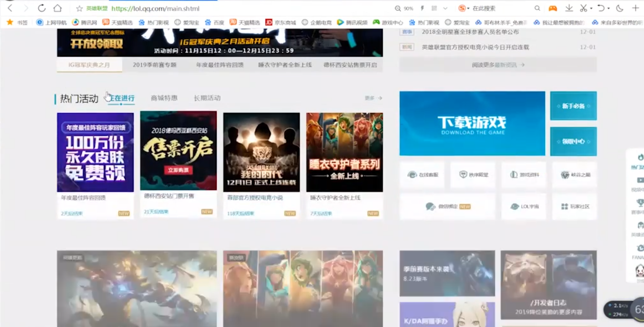Open the 睡衣守护者系列 card image
This screenshot has width=644, height=327.
[x=344, y=152]
